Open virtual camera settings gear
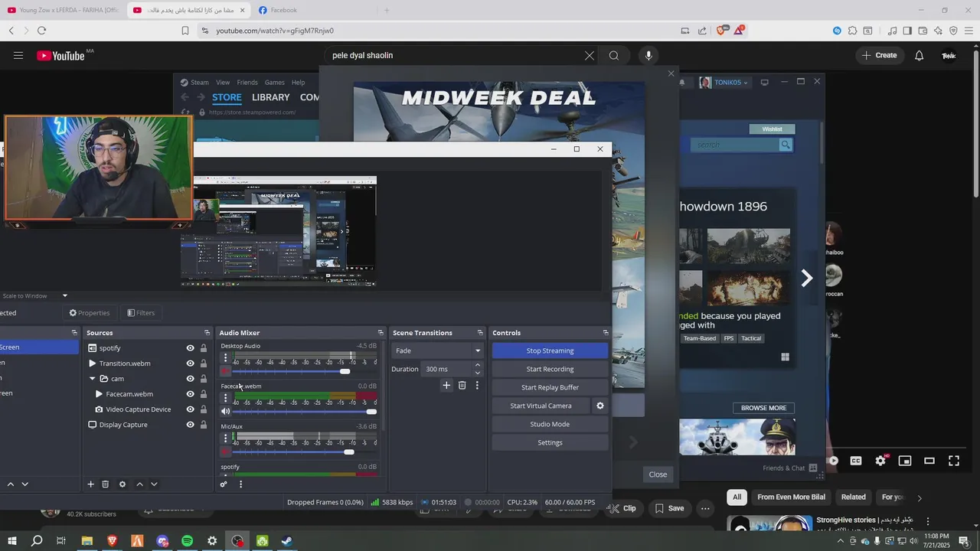 tap(600, 406)
